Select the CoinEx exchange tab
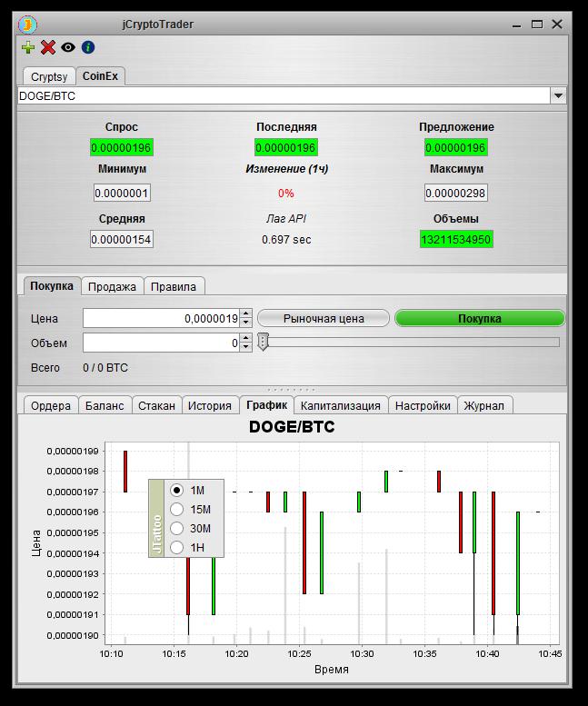Image resolution: width=588 pixels, height=706 pixels. click(100, 76)
